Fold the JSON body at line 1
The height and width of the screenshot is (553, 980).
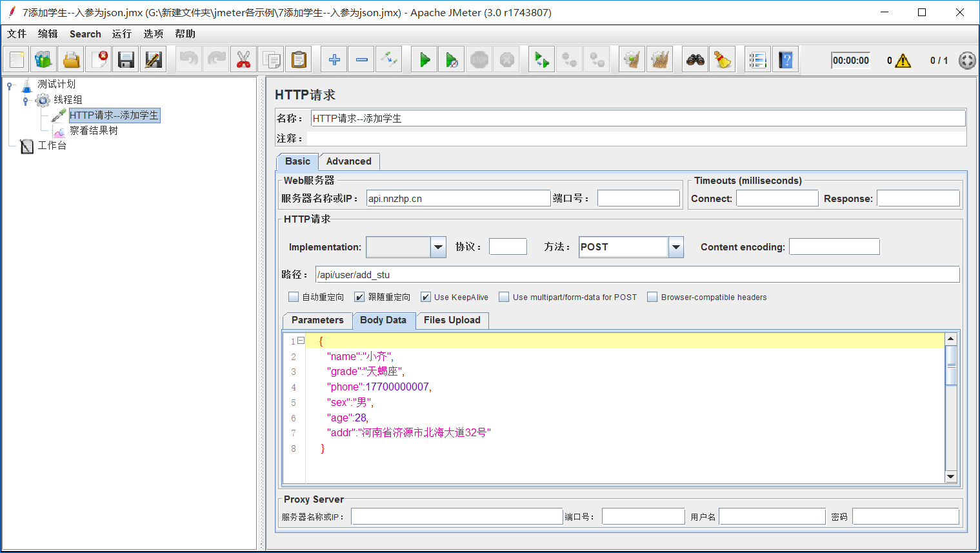click(x=301, y=341)
